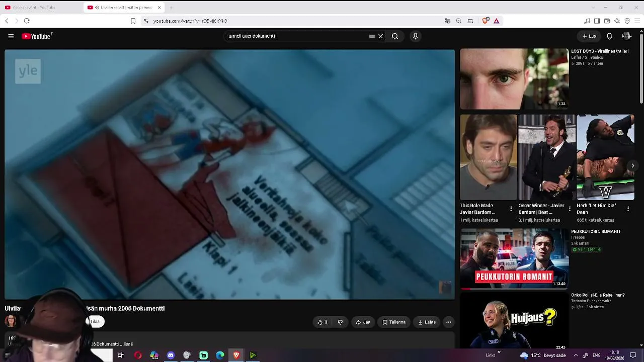Screen dimensions: 644x362
Task: Bookmark this page
Action: [x=133, y=21]
